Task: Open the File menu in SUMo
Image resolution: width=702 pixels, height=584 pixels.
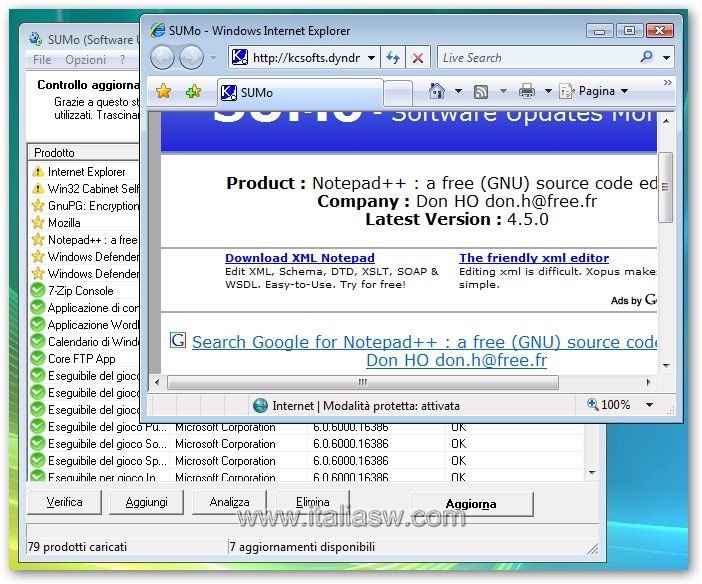Action: [x=42, y=60]
